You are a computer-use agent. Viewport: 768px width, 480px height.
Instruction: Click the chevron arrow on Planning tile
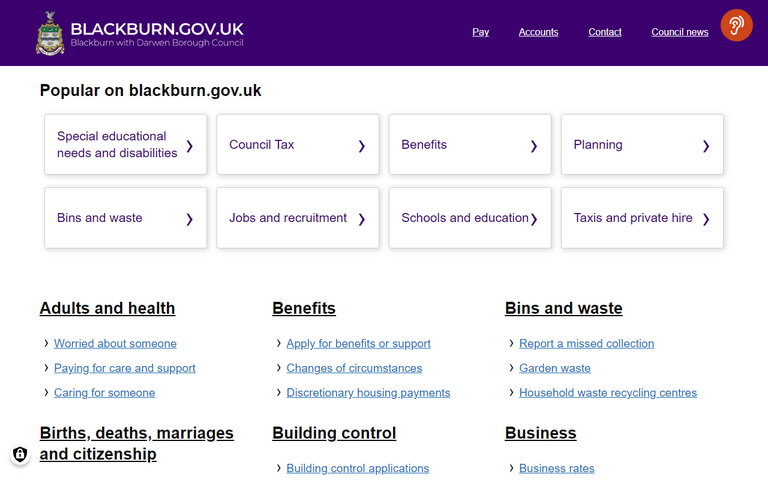click(705, 146)
